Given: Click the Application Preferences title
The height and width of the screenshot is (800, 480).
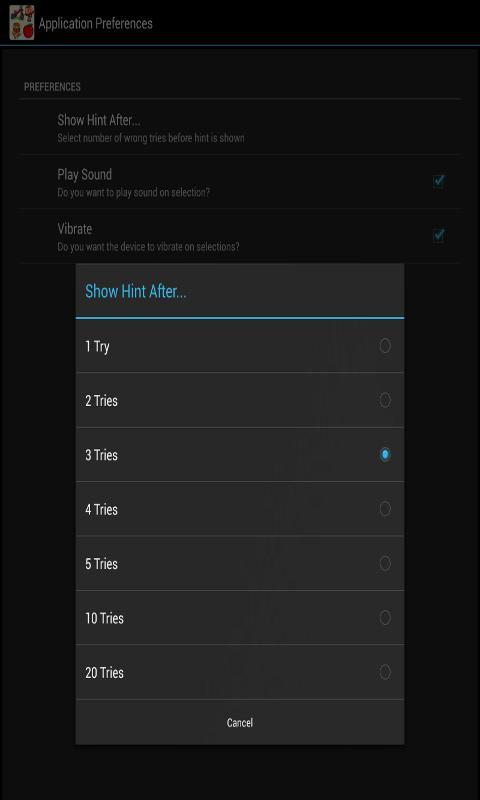Looking at the screenshot, I should 96,23.
